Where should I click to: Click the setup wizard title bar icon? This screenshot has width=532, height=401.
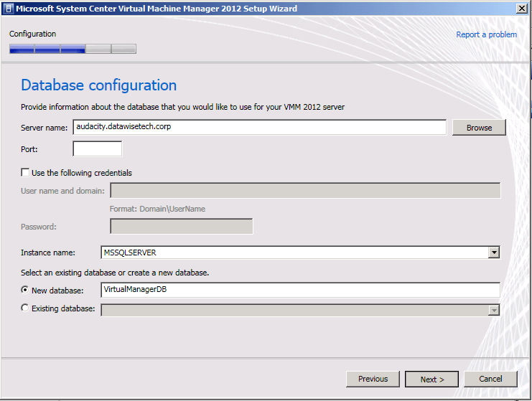coord(9,9)
